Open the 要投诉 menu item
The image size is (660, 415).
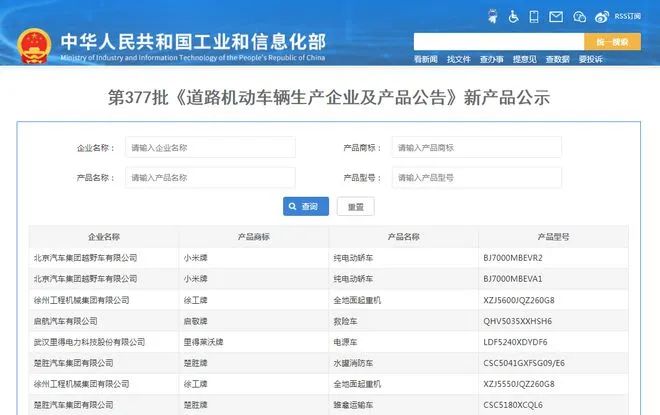pos(591,59)
